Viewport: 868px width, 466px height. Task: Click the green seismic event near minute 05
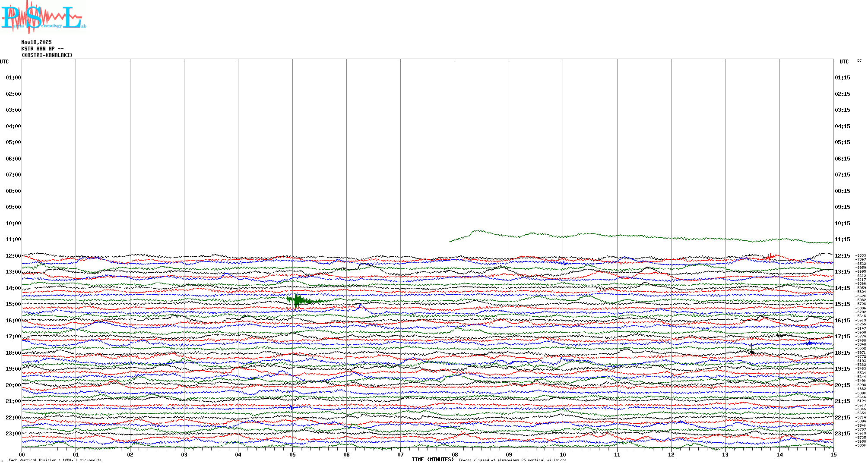tap(298, 300)
